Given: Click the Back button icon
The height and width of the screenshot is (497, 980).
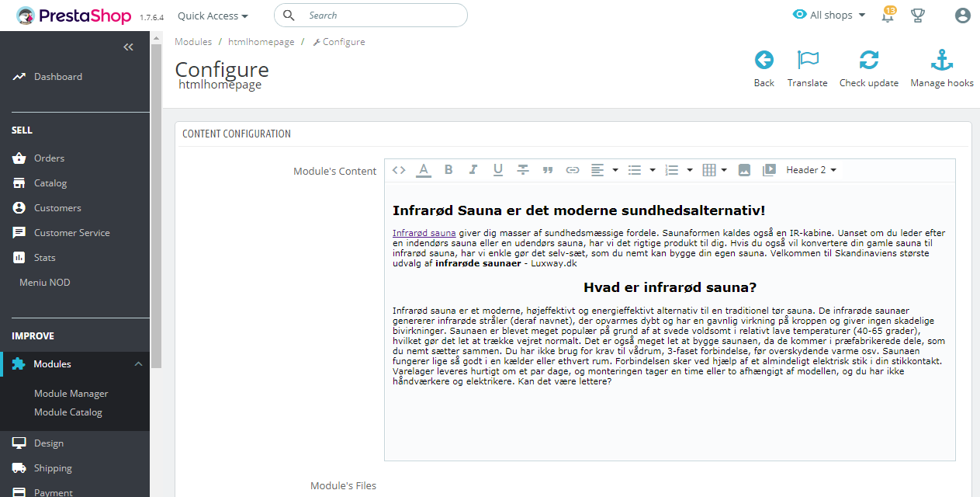Looking at the screenshot, I should coord(764,60).
